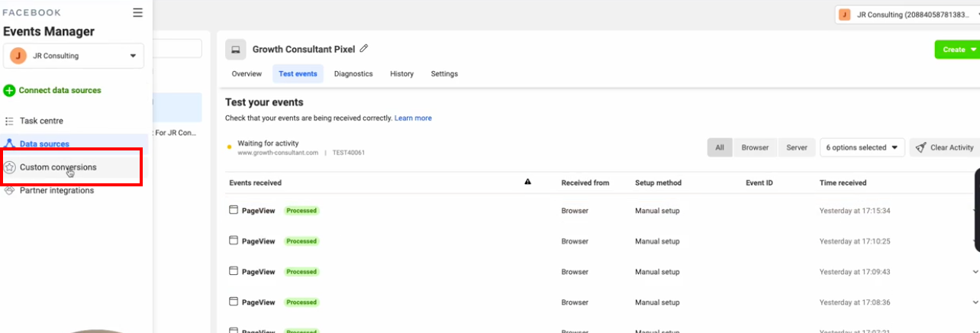Click timestamp Yesterday at 17:15:34
The height and width of the screenshot is (333, 980).
(855, 210)
